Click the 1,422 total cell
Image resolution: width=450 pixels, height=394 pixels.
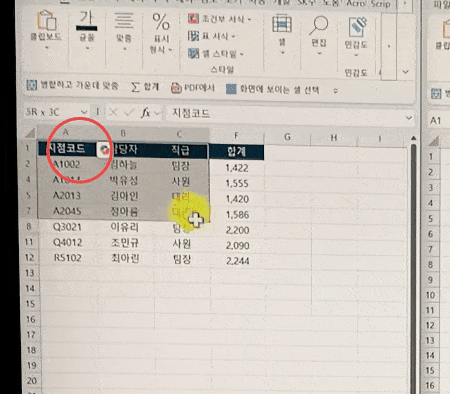click(237, 168)
